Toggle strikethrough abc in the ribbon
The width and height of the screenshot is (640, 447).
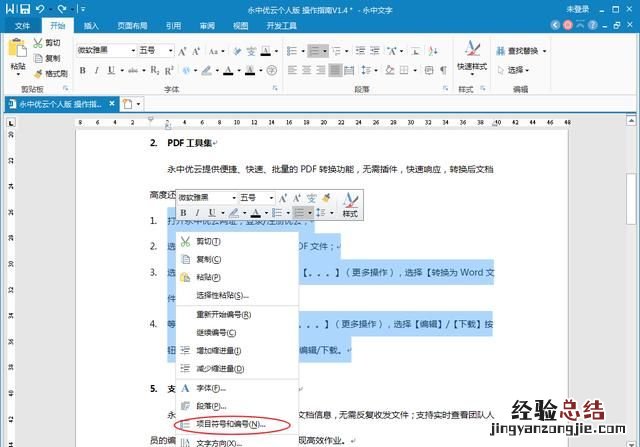click(x=133, y=71)
